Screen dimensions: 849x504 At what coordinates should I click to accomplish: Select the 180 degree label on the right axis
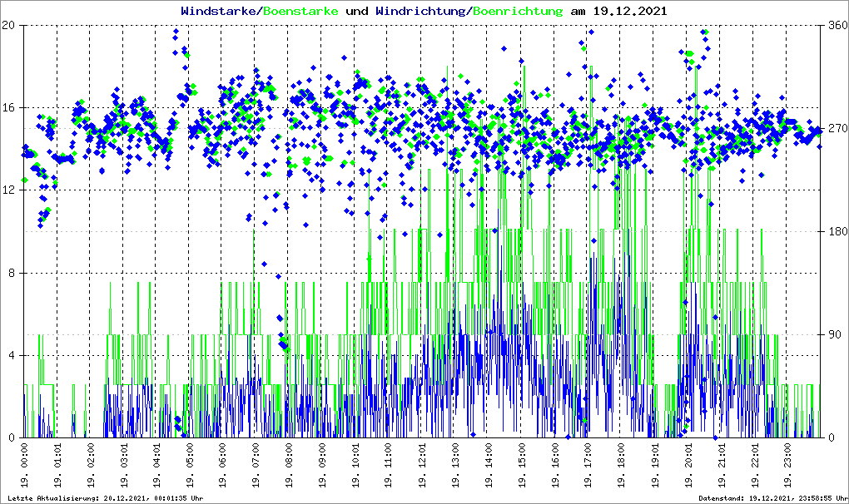(x=836, y=232)
